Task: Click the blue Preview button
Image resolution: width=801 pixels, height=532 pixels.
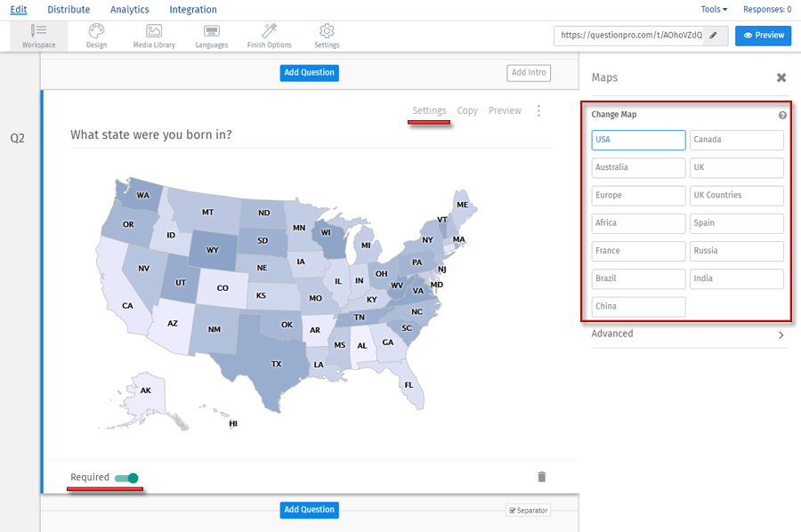Action: (763, 36)
